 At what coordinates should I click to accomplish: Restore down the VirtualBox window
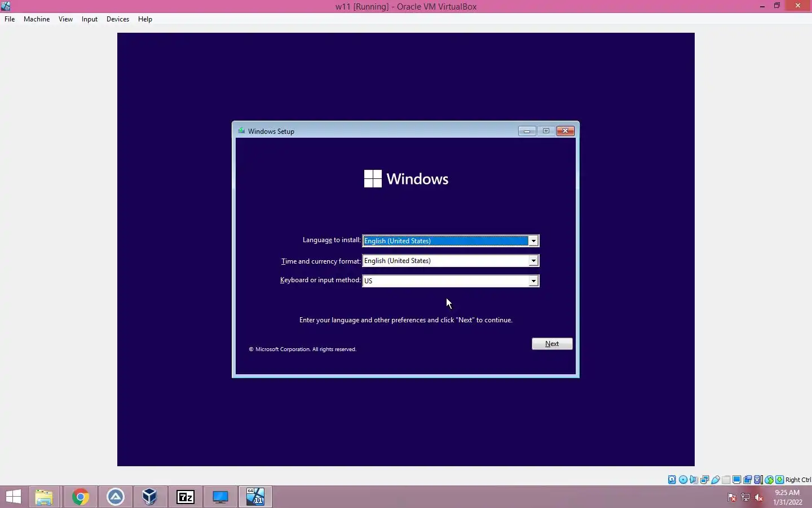tap(777, 6)
